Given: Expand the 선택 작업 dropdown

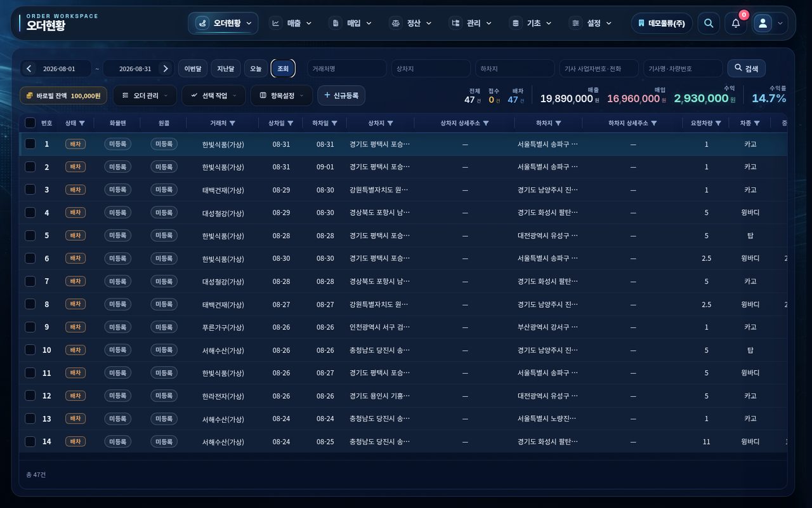Looking at the screenshot, I should pos(214,96).
